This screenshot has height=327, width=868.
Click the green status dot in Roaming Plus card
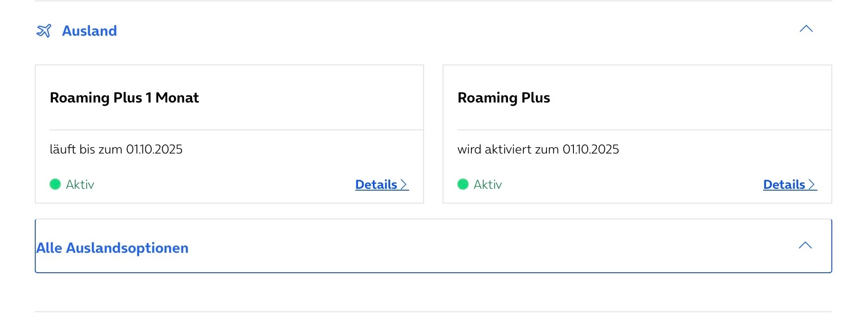463,185
